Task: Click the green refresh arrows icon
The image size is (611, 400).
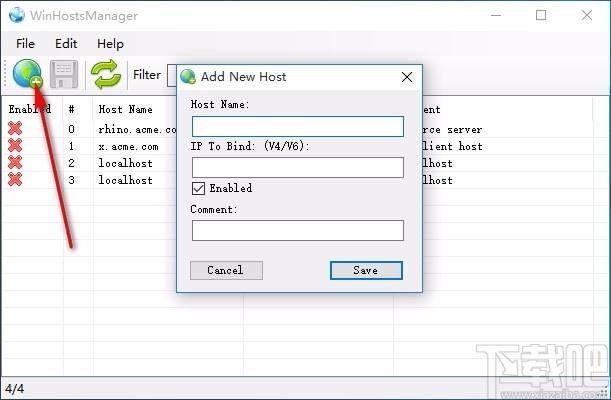Action: [x=106, y=74]
